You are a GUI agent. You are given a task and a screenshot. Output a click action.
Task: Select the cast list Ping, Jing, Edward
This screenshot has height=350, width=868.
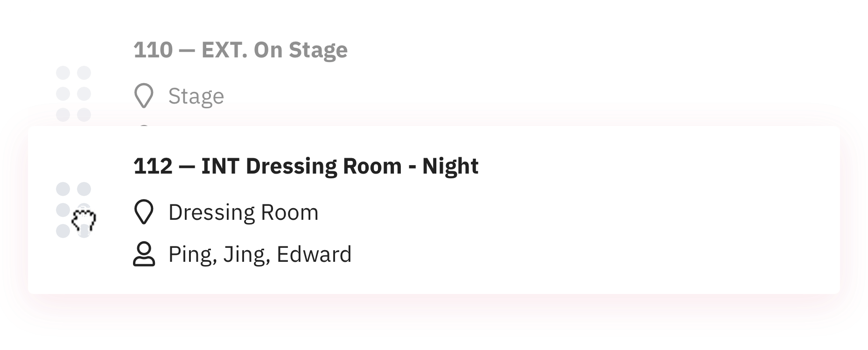click(260, 254)
